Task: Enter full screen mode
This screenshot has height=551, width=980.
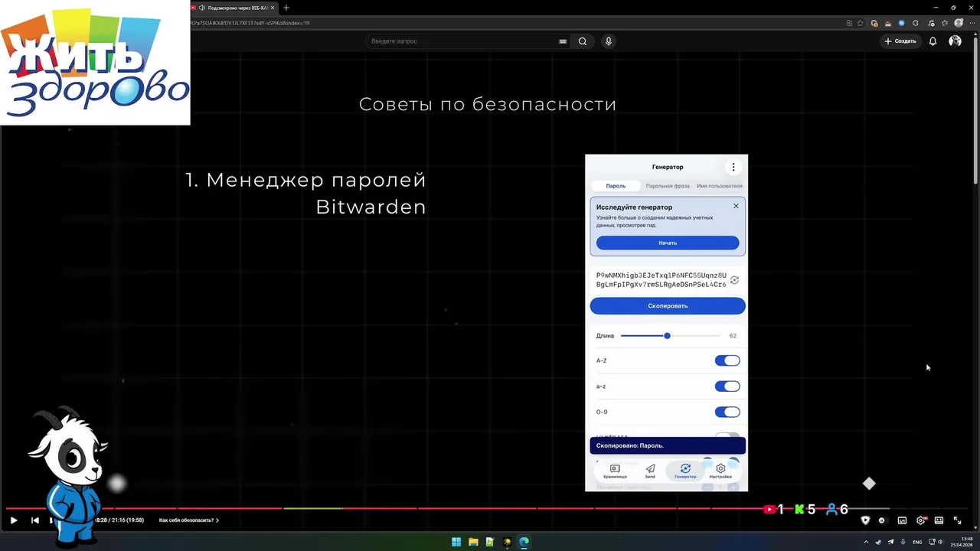Action: pyautogui.click(x=957, y=520)
